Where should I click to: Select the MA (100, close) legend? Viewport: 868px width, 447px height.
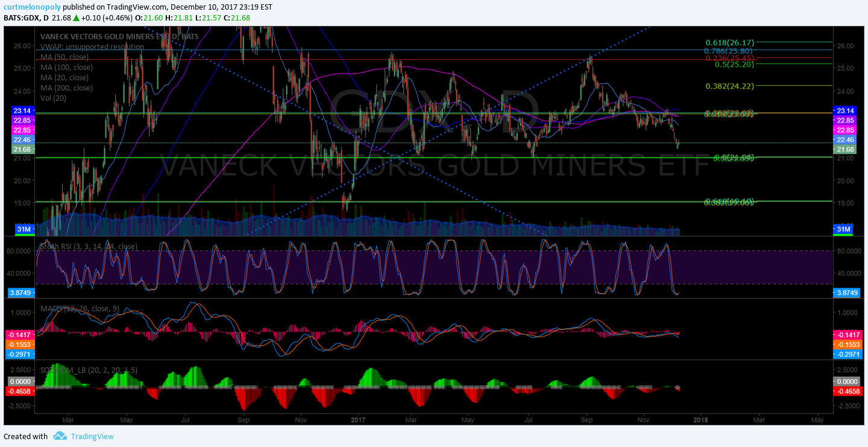(x=66, y=67)
